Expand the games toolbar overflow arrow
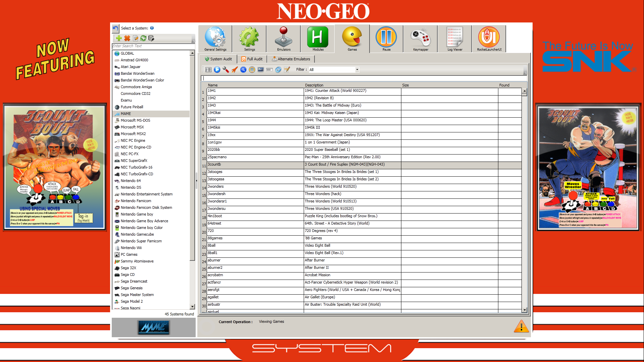644x362 pixels. pos(525,73)
